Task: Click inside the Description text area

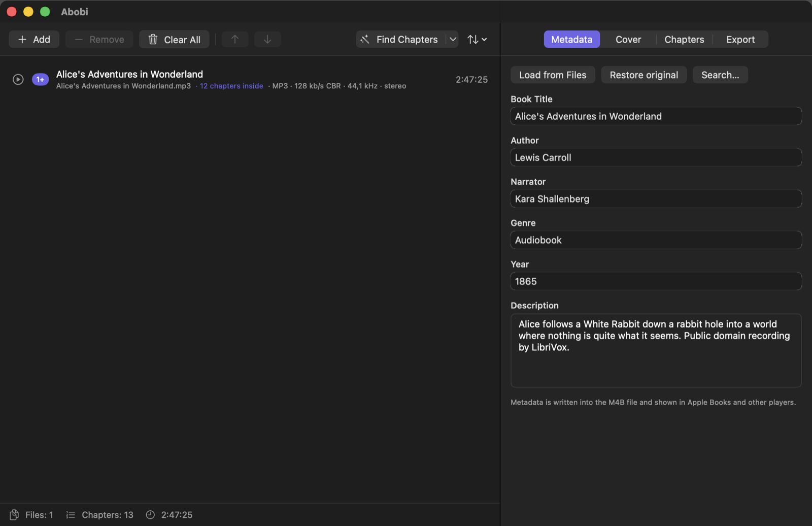Action: pos(656,350)
